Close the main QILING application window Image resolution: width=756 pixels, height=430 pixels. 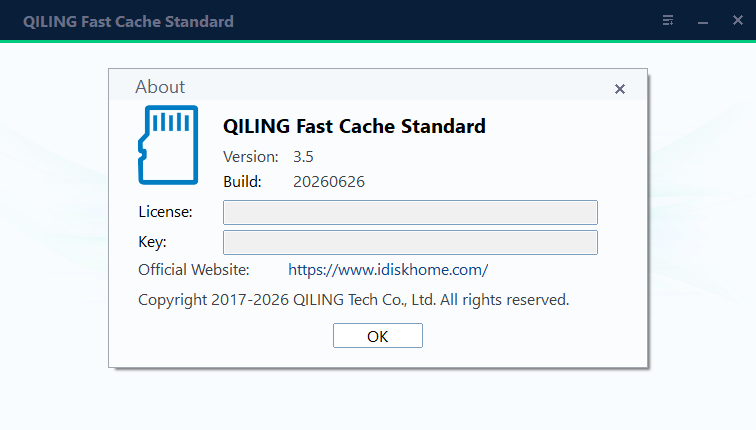[738, 20]
